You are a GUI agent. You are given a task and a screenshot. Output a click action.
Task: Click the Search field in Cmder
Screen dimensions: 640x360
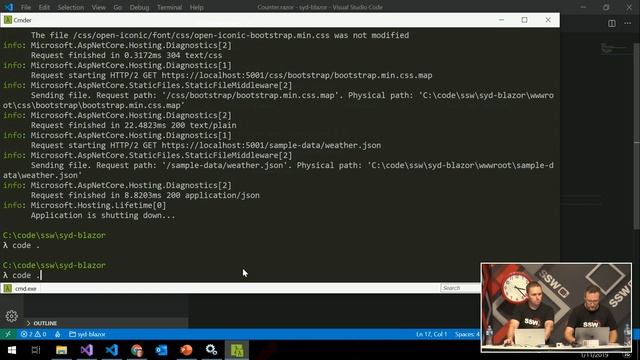click(x=460, y=288)
